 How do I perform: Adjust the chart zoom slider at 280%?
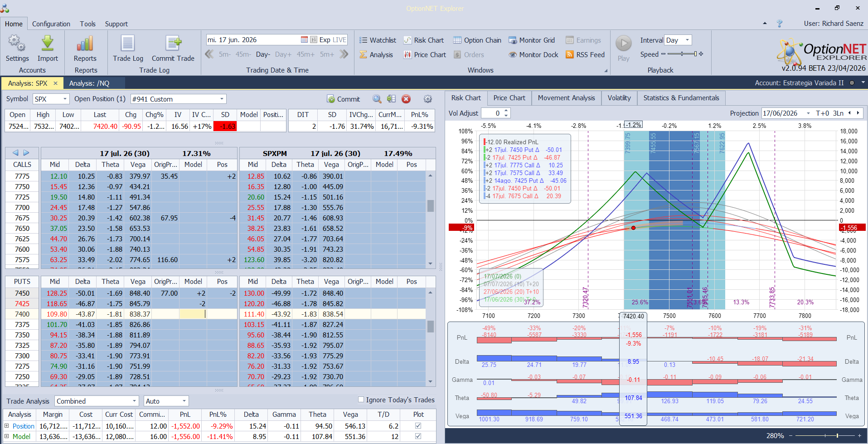824,436
